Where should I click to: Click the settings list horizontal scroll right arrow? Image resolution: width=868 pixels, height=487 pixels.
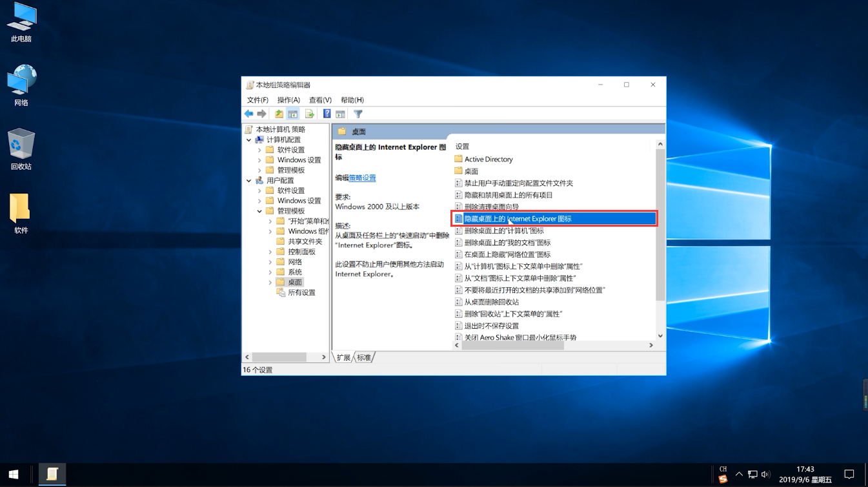[x=651, y=346]
